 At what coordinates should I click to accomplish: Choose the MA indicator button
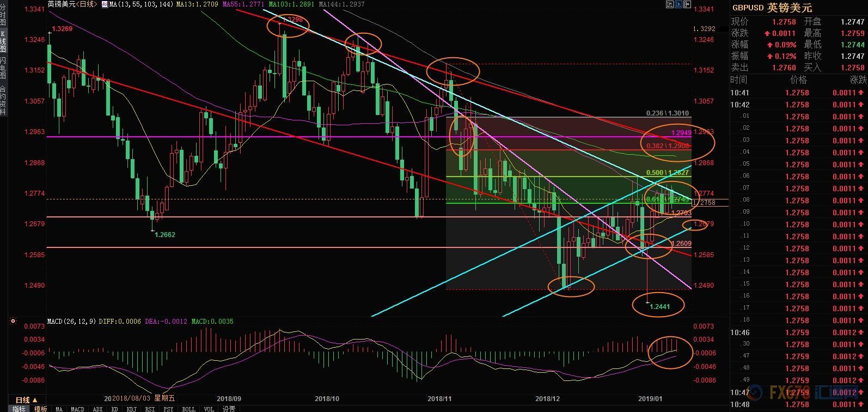[59, 409]
